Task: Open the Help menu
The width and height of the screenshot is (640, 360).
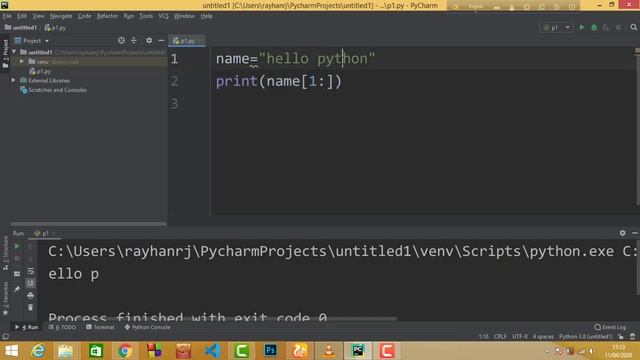Action: pos(207,16)
